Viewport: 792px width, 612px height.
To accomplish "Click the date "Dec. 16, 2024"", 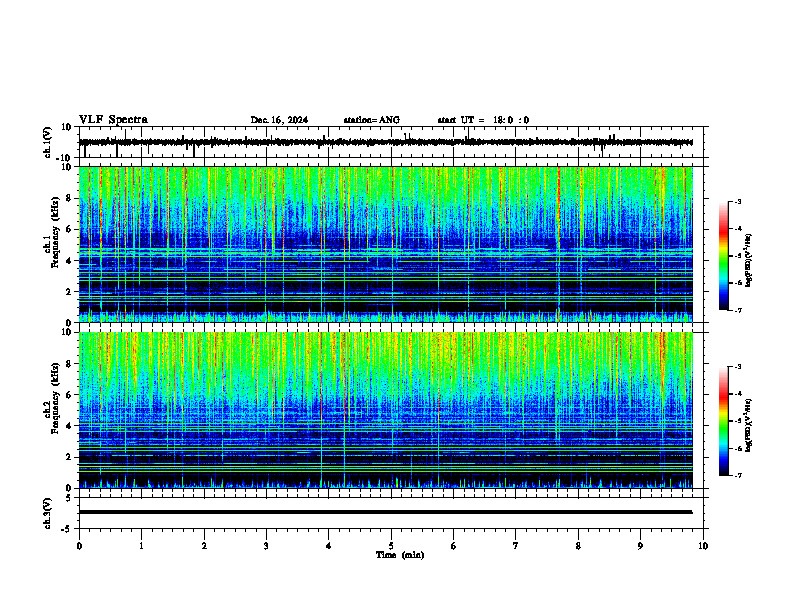I will pos(279,120).
